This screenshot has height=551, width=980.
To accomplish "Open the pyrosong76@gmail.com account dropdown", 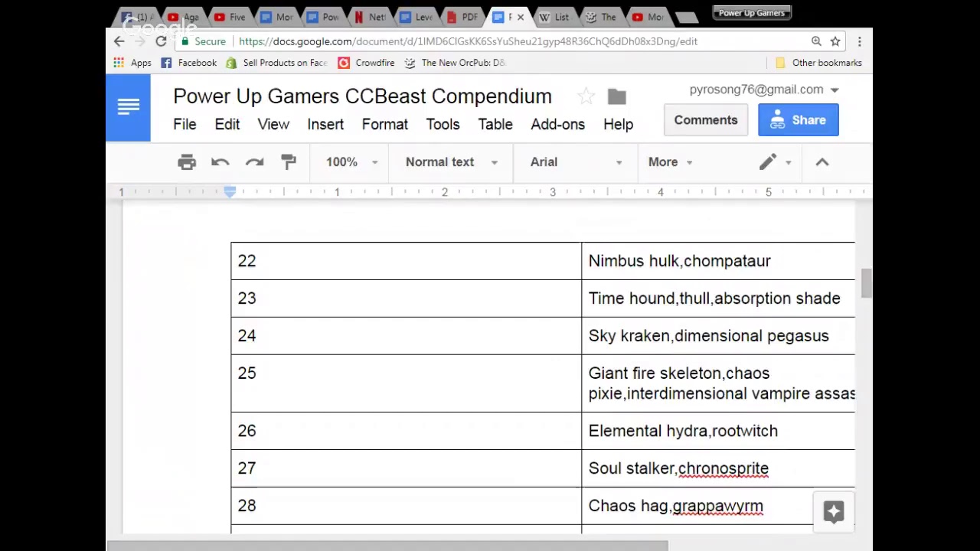I will coord(763,90).
